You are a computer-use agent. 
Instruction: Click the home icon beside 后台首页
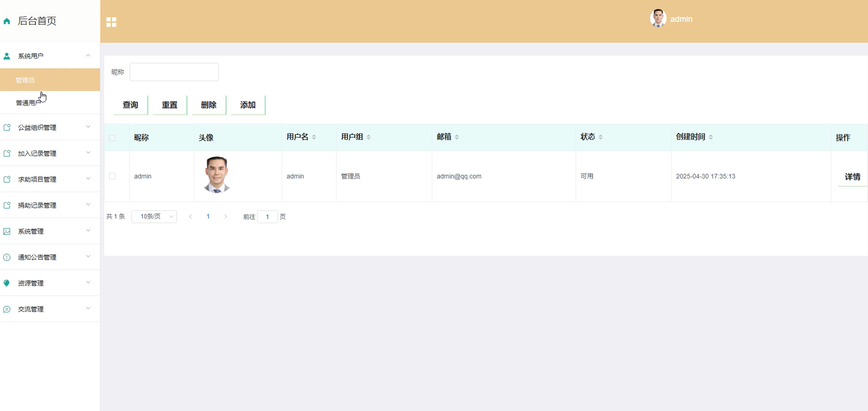(7, 21)
